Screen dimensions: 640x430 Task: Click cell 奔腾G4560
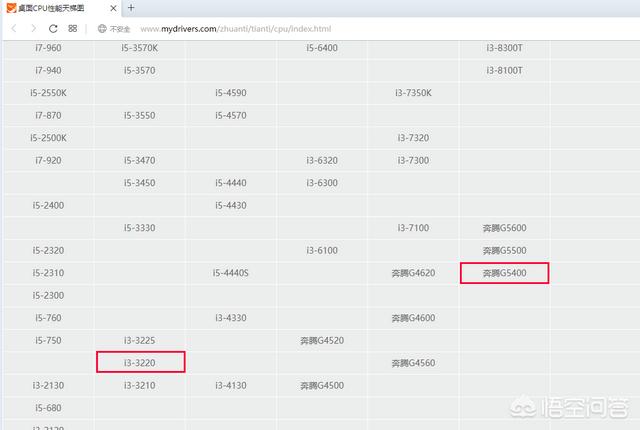pyautogui.click(x=413, y=363)
